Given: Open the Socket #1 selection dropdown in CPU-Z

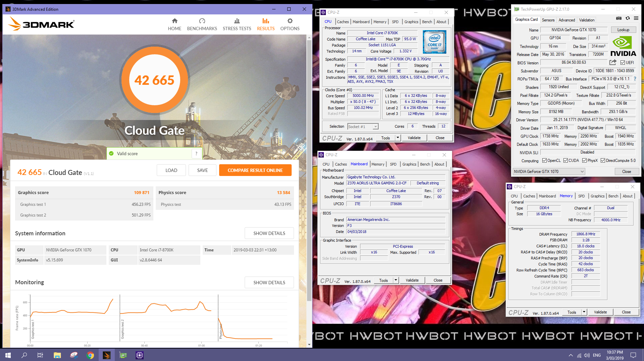Looking at the screenshot, I should (x=363, y=126).
